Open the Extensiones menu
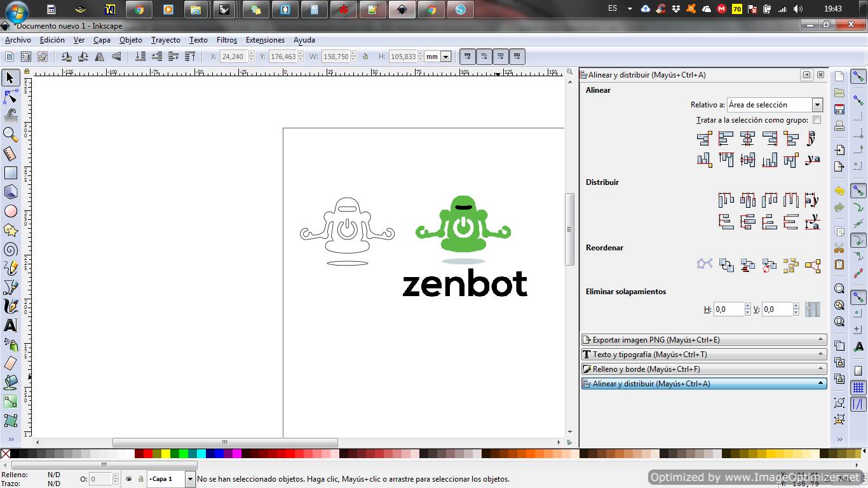 265,40
